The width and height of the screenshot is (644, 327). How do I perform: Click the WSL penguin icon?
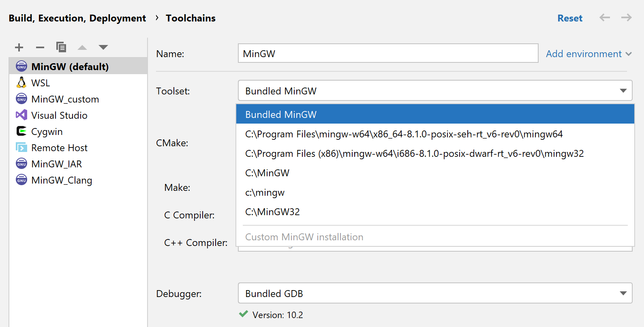(x=21, y=83)
